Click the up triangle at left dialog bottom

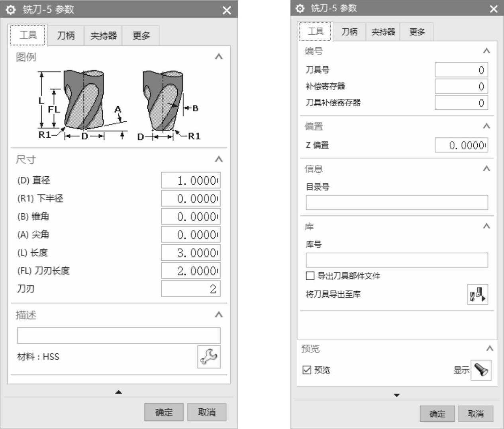pos(118,392)
